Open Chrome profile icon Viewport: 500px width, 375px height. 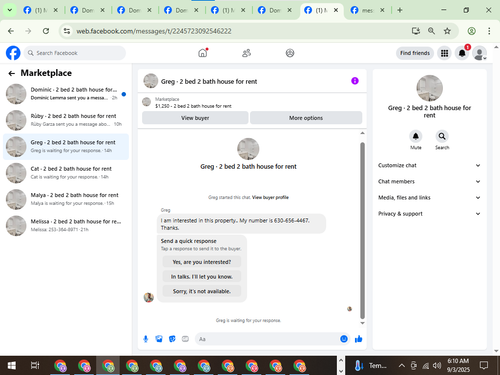[472, 31]
